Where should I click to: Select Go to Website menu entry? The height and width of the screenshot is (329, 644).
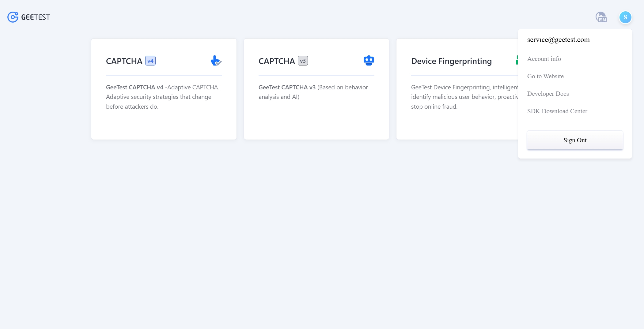click(545, 76)
